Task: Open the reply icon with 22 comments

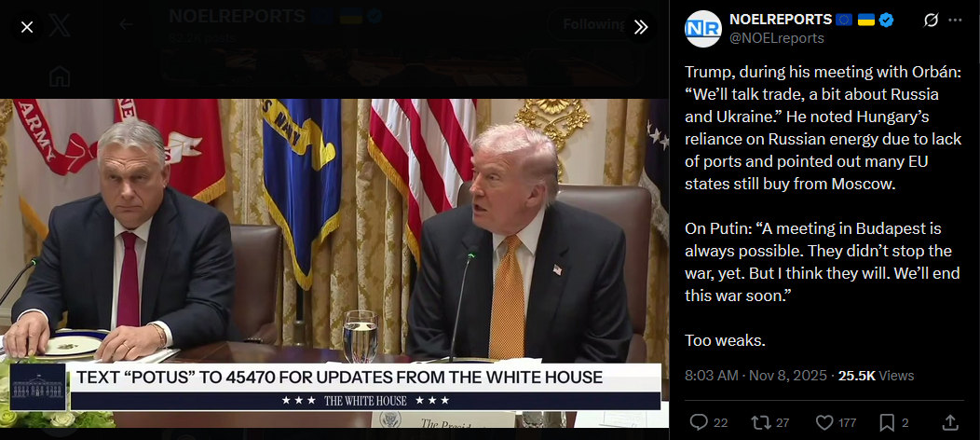Action: click(x=709, y=423)
